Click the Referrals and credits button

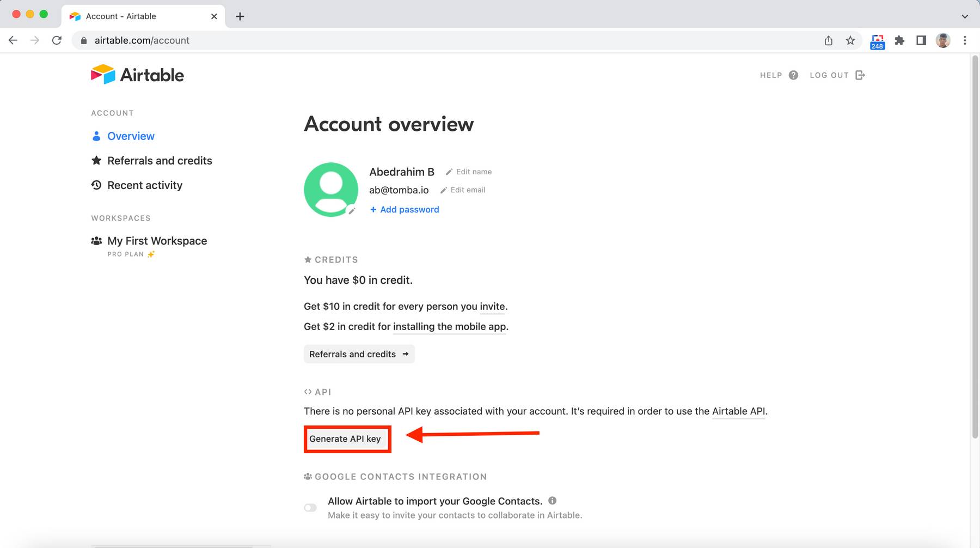[359, 354]
